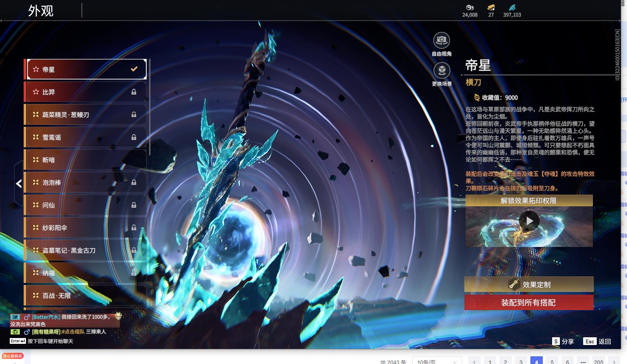Select the 断暗 skin entry
The width and height of the screenshot is (627, 364).
pos(48,160)
